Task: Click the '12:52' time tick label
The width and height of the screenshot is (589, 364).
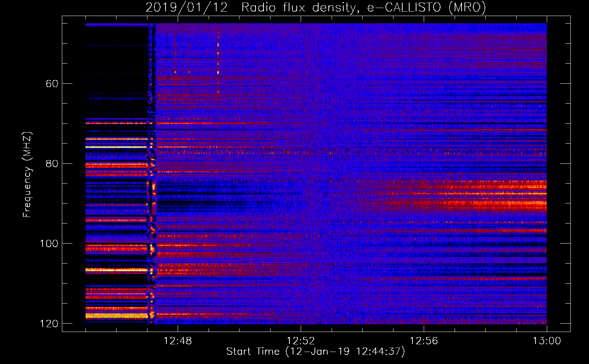Action: pyautogui.click(x=301, y=341)
